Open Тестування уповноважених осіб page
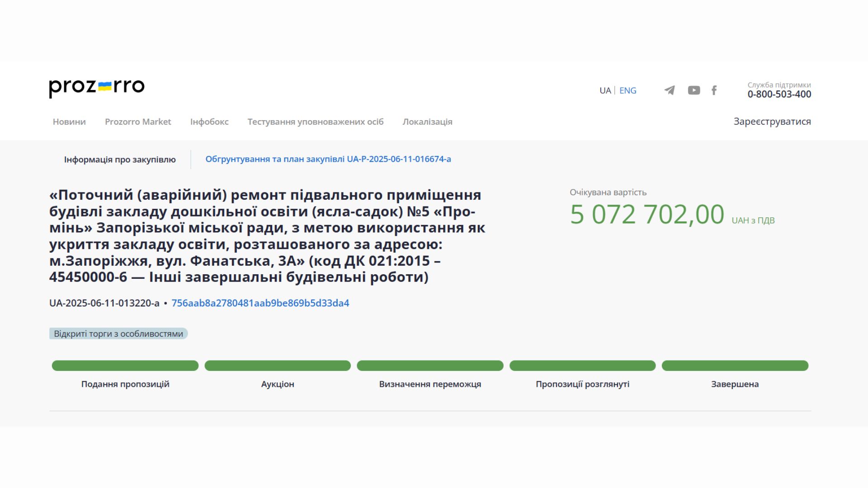868x488 pixels. coord(315,122)
